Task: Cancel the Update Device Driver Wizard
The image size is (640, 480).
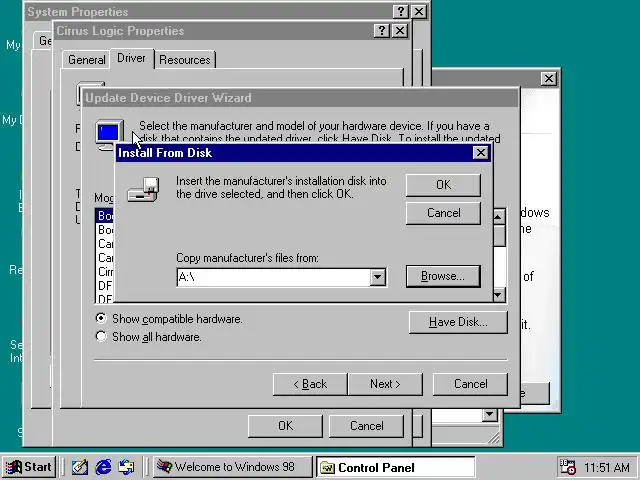Action: click(x=470, y=384)
